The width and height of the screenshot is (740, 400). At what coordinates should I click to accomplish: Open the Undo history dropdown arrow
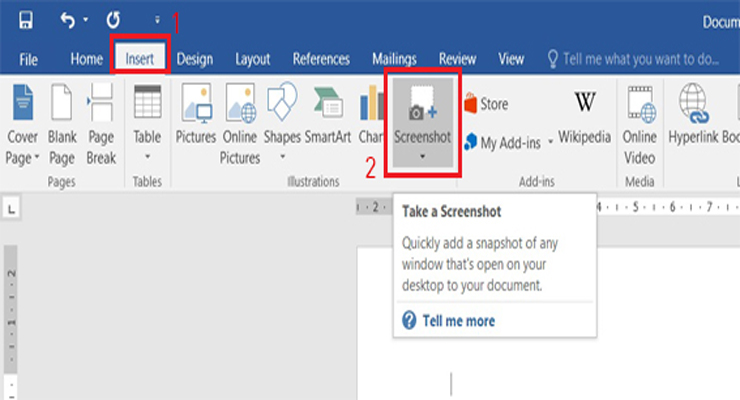coord(85,20)
